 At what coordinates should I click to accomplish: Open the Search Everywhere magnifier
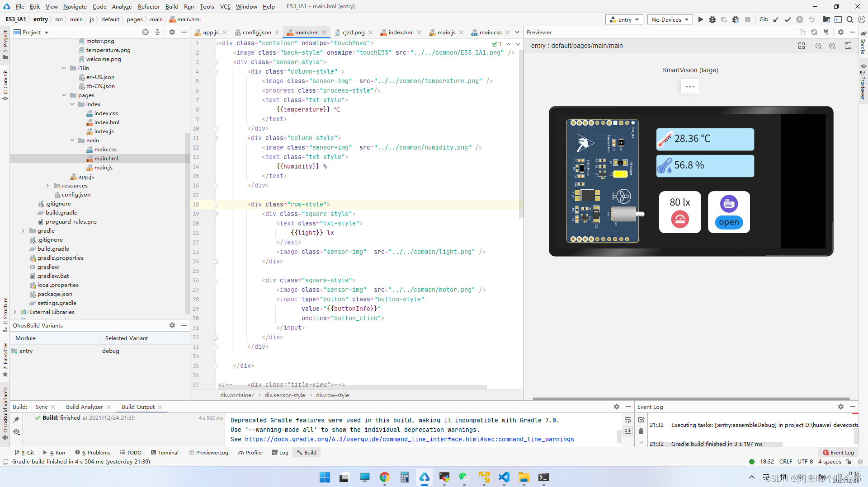point(850,19)
